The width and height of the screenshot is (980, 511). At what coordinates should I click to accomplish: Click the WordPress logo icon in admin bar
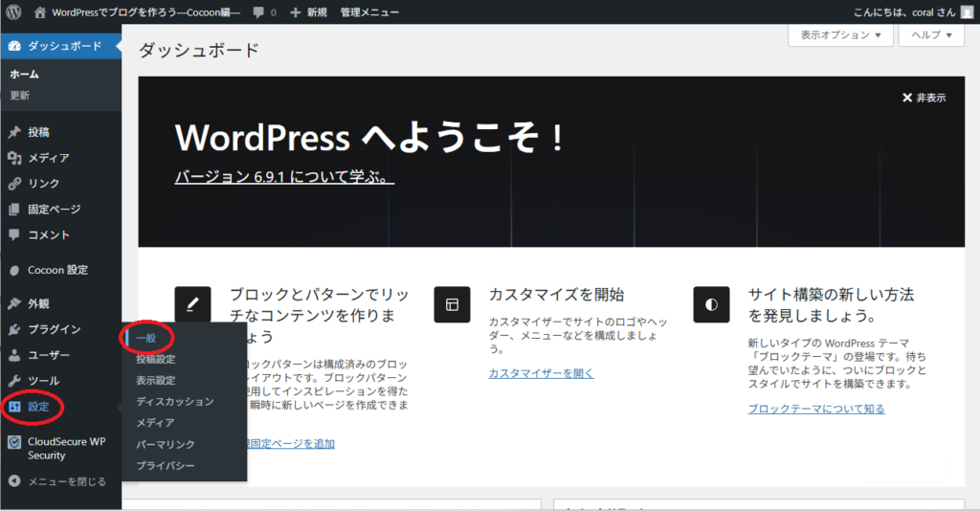pyautogui.click(x=13, y=11)
